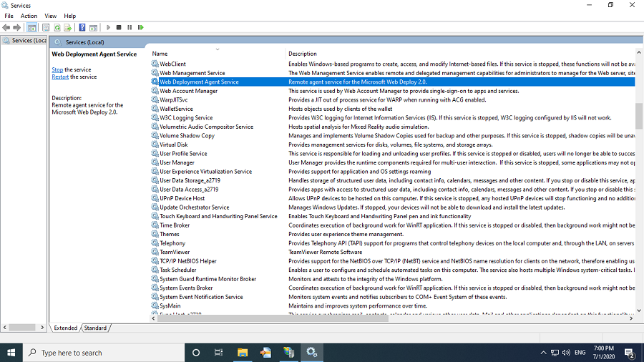Select Volumetric Audio Compositor Service
644x362 pixels.
click(393, 127)
